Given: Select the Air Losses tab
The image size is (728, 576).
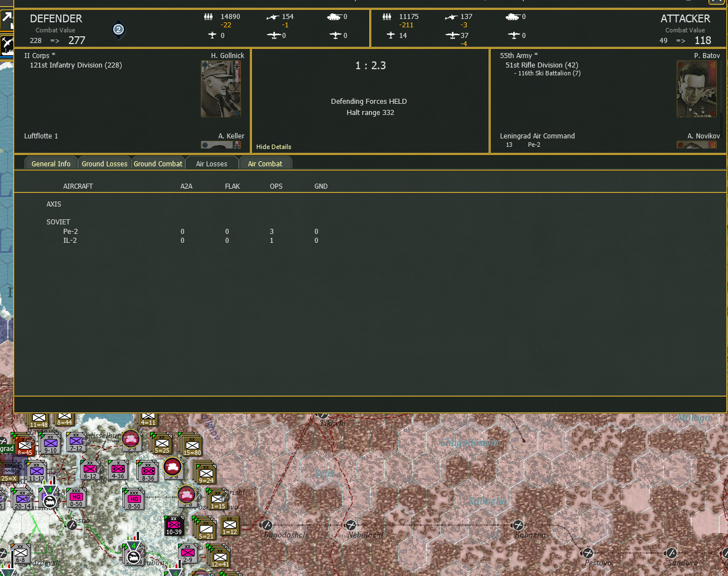Looking at the screenshot, I should (211, 164).
